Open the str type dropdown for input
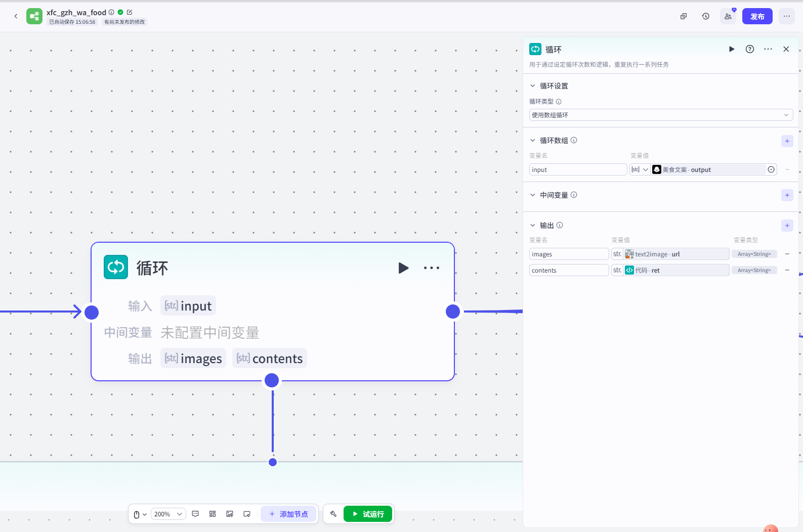803x532 pixels. pyautogui.click(x=640, y=169)
